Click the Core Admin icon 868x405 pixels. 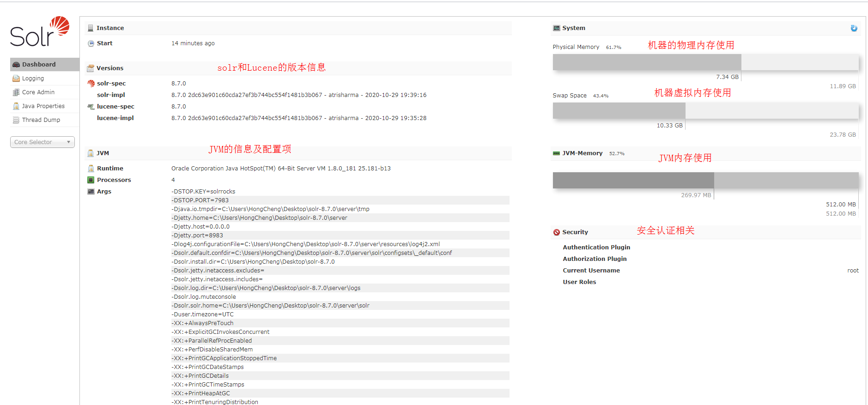click(x=16, y=92)
